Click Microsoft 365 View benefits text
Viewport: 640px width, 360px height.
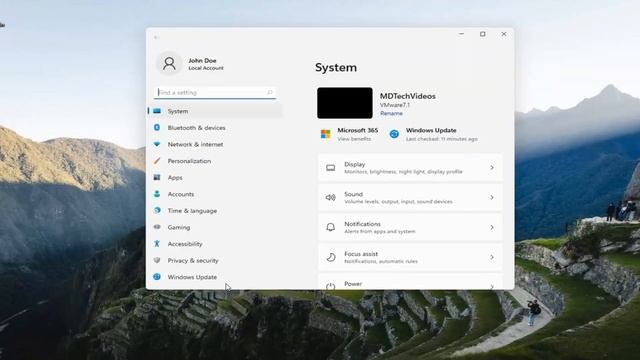click(x=354, y=139)
